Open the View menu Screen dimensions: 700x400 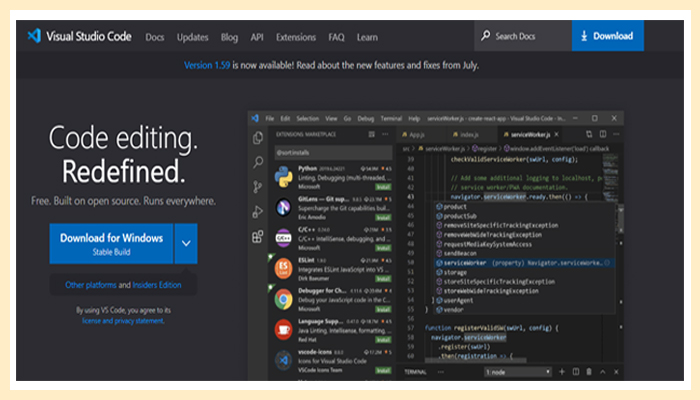coord(331,119)
